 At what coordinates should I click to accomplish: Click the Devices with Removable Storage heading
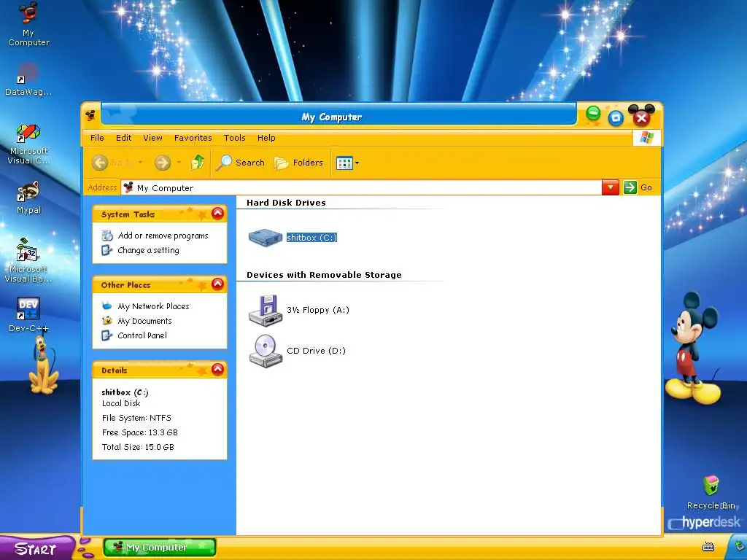coord(324,275)
